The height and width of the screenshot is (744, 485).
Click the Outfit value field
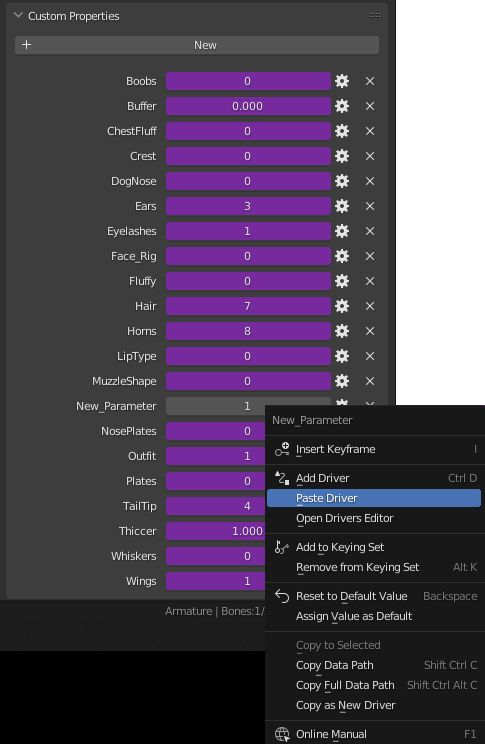tap(215, 456)
